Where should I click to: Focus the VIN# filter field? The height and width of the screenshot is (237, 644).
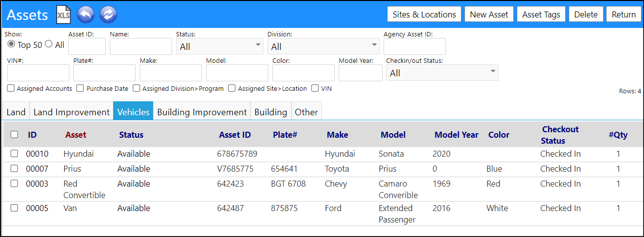pos(38,73)
